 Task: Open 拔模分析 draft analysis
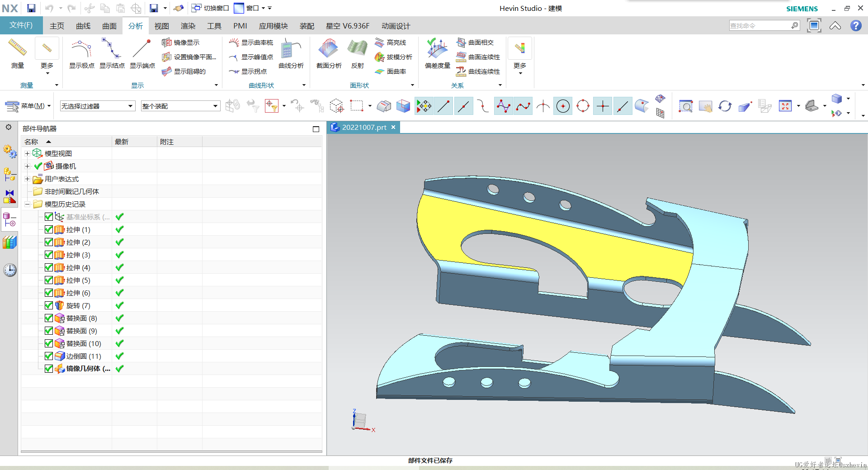pyautogui.click(x=394, y=57)
